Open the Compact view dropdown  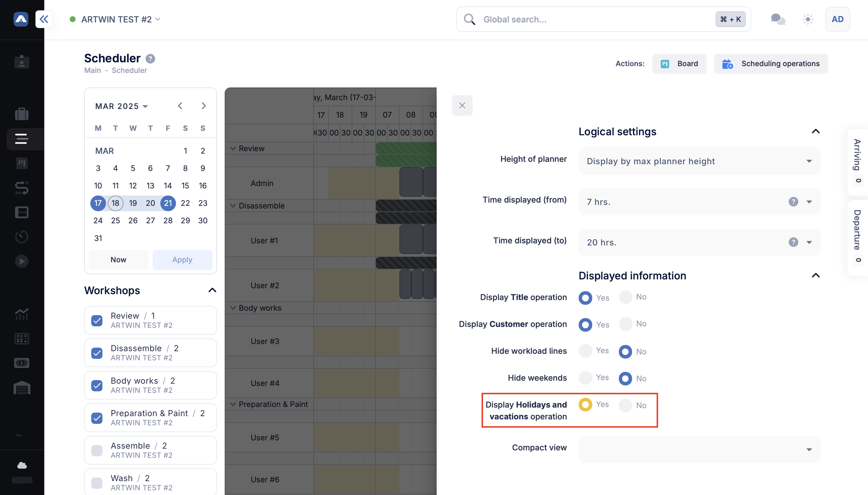click(699, 450)
